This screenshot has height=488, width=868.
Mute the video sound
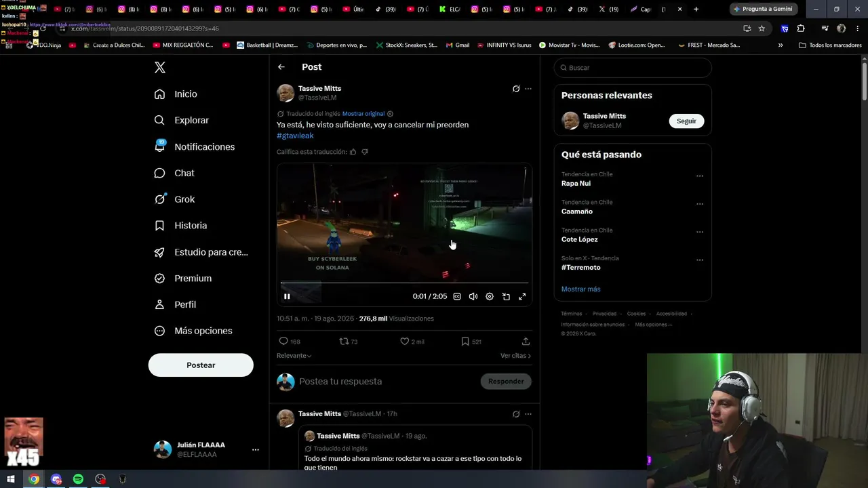click(473, 296)
